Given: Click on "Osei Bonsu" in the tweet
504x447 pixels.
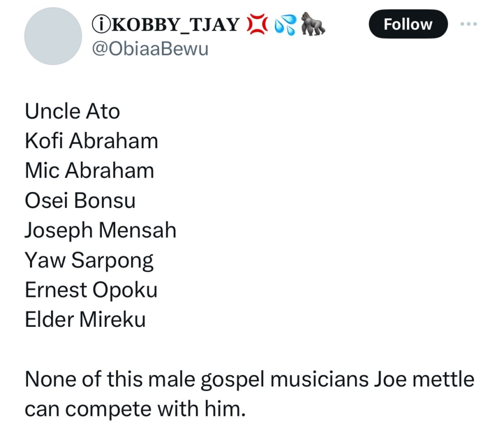Looking at the screenshot, I should coord(80,201).
